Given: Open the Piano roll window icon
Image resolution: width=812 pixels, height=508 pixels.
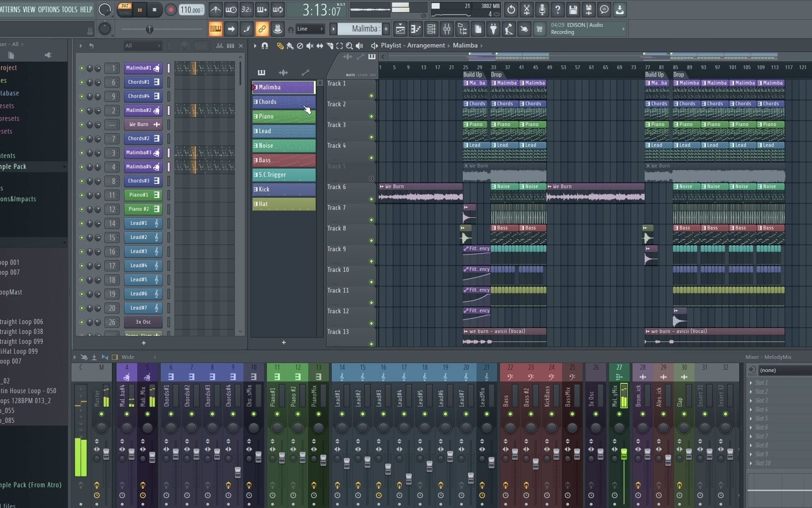Looking at the screenshot, I should (416, 29).
